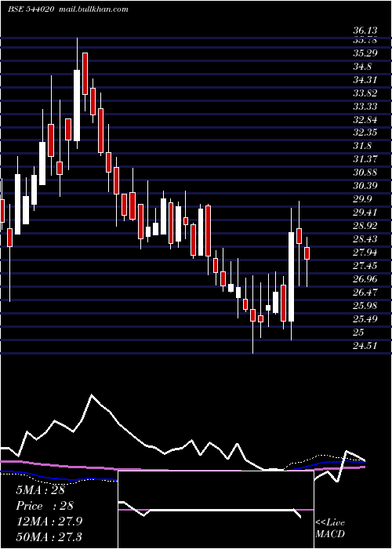
Task: Click the 12MA : 27.9 indicator text
Action: coord(49,522)
